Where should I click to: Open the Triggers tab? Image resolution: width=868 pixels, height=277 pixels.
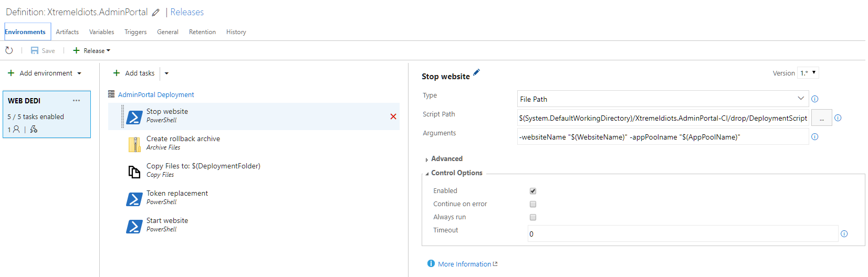coord(135,32)
